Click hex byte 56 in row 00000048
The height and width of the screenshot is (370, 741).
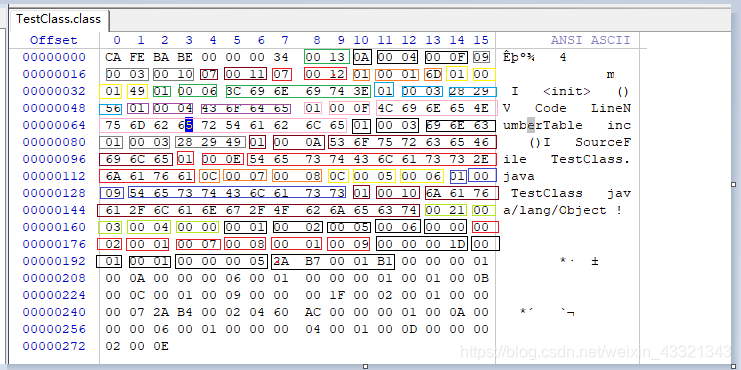pyautogui.click(x=113, y=108)
